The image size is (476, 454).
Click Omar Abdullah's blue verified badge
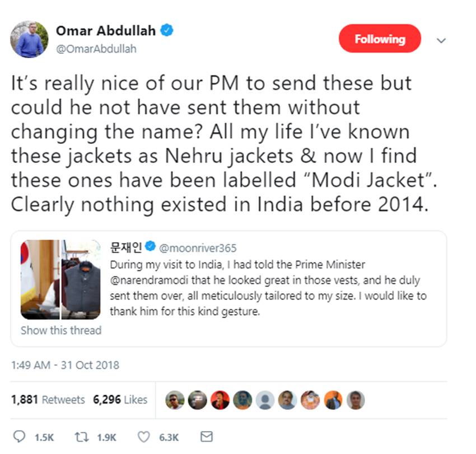[x=167, y=31]
